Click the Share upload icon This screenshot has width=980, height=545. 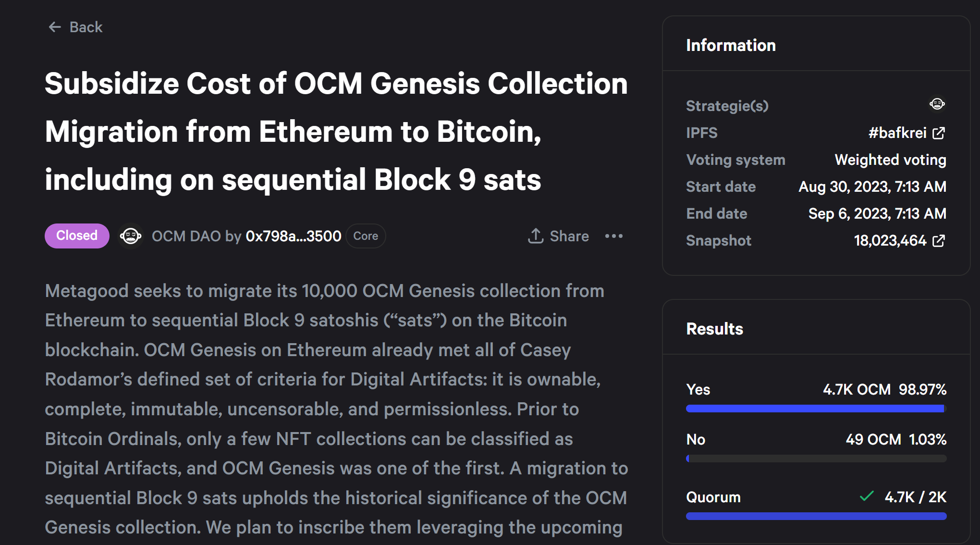coord(536,236)
